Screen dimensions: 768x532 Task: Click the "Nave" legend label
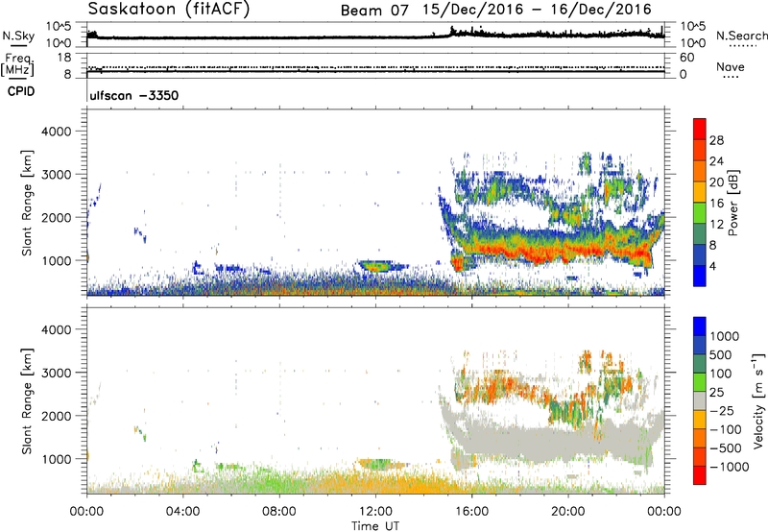coord(731,67)
